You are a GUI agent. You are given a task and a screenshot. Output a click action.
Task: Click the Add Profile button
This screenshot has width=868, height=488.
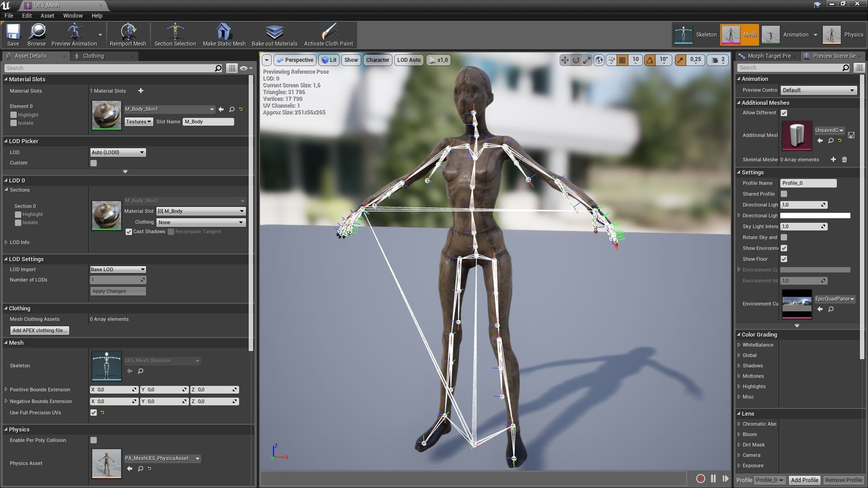tap(804, 480)
